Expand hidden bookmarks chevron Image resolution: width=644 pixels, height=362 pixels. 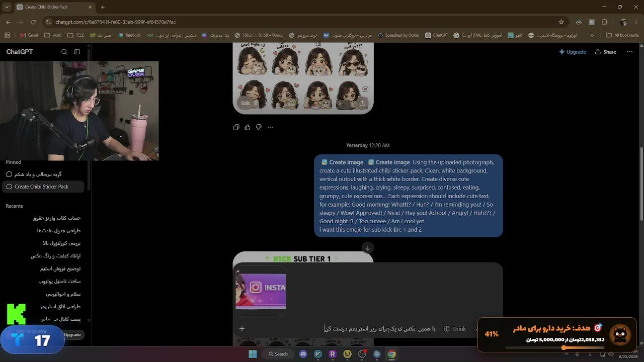592,35
